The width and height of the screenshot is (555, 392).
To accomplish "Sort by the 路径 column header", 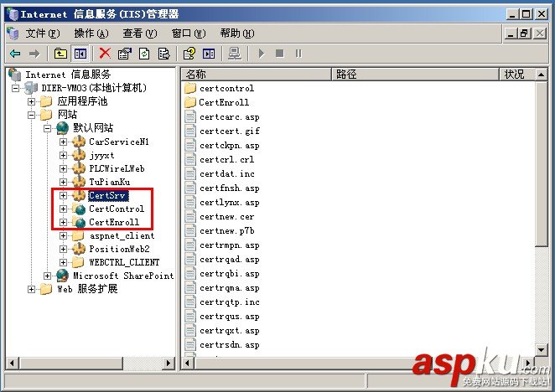I will (415, 75).
